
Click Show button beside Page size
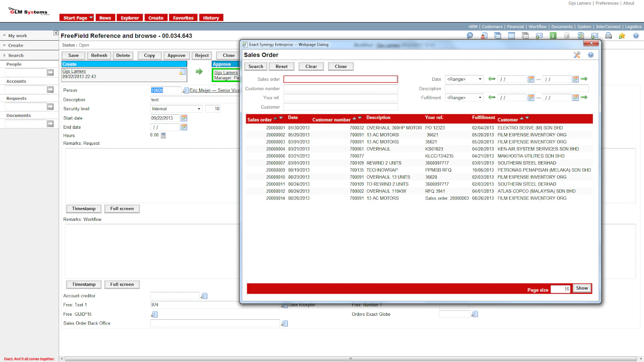[582, 288]
